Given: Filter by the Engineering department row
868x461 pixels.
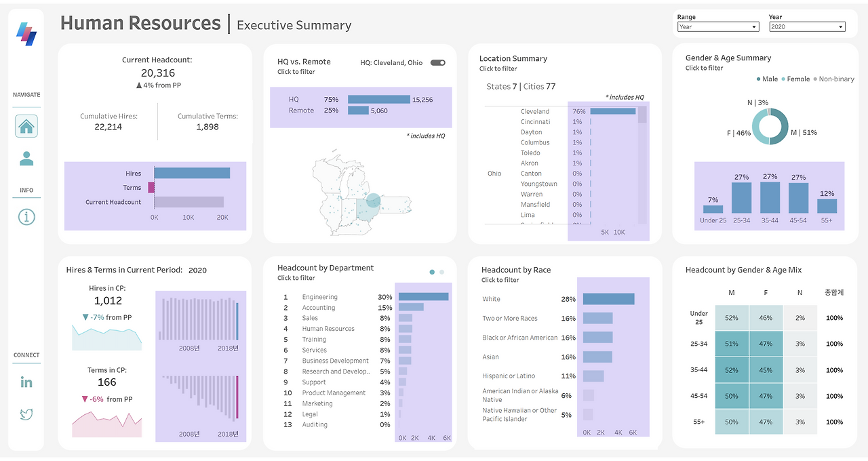Looking at the screenshot, I should click(366, 297).
